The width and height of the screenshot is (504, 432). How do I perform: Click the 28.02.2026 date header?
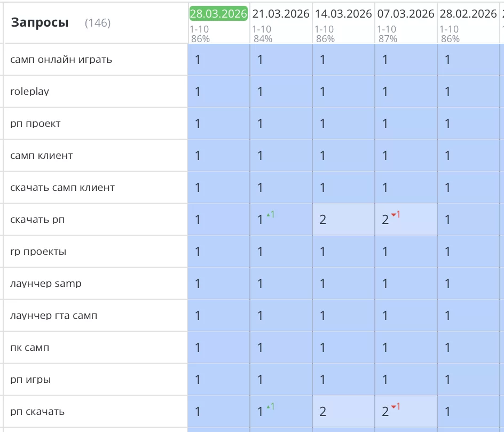pos(468,14)
